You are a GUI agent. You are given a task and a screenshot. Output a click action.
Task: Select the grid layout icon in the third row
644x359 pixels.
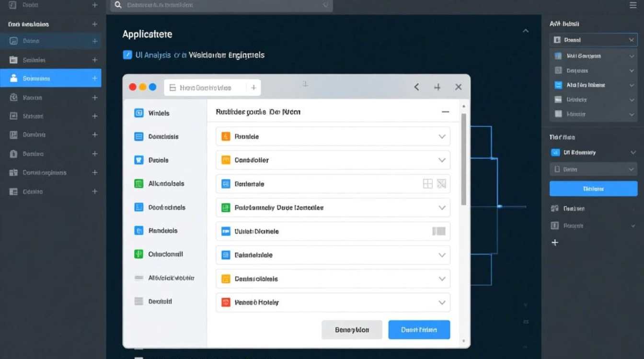pos(427,184)
